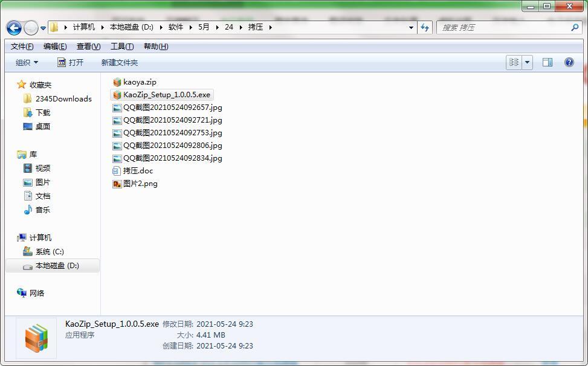Screen dimensions: 588x366
Task: Click the 4.41 MB size value
Action: [x=210, y=335]
